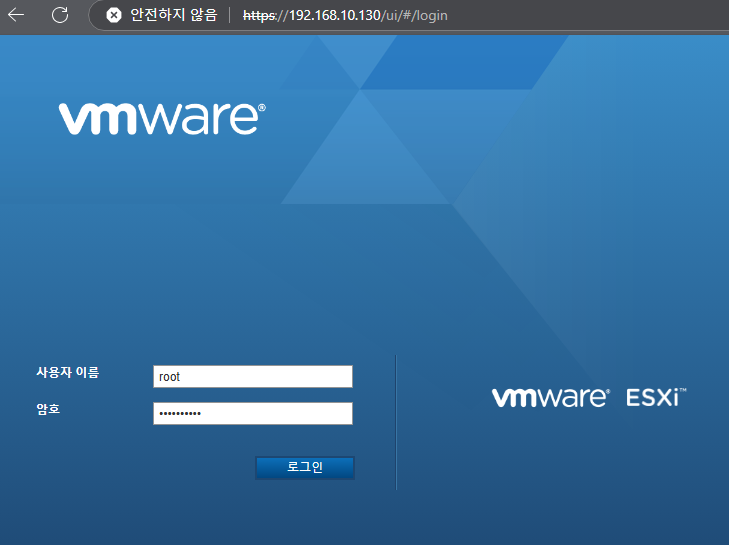Focus the password field
The image size is (729, 545).
pos(253,413)
